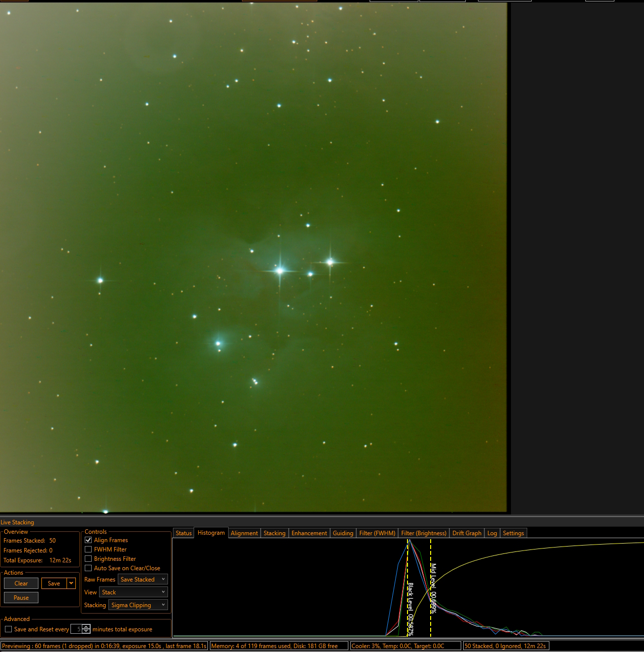Click the Live Stacking panel title
This screenshot has width=644, height=652.
(x=17, y=522)
